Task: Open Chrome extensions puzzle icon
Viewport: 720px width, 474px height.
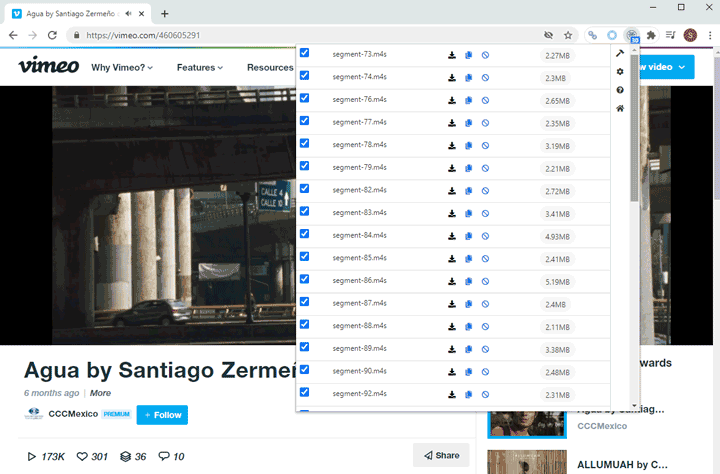Action: tap(651, 35)
